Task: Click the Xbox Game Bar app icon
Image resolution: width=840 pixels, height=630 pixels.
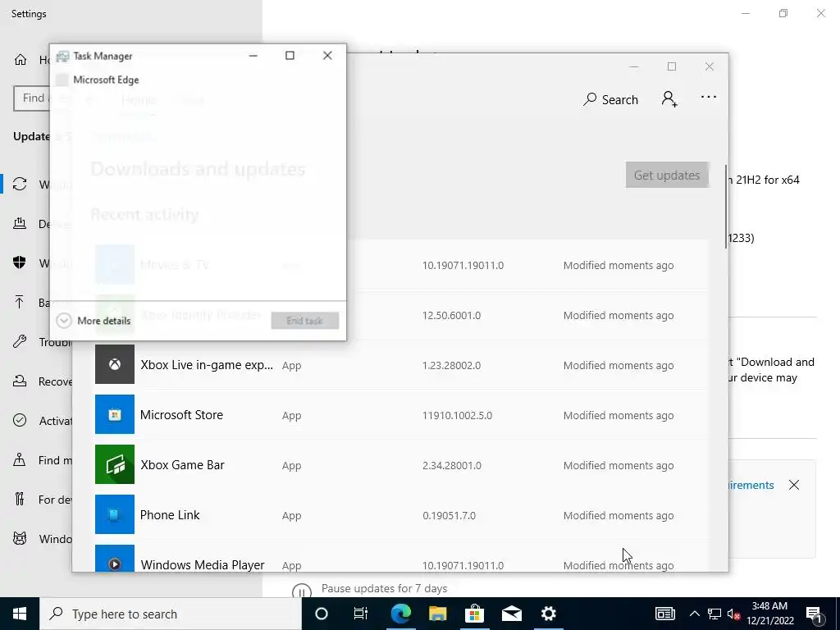Action: pos(115,464)
